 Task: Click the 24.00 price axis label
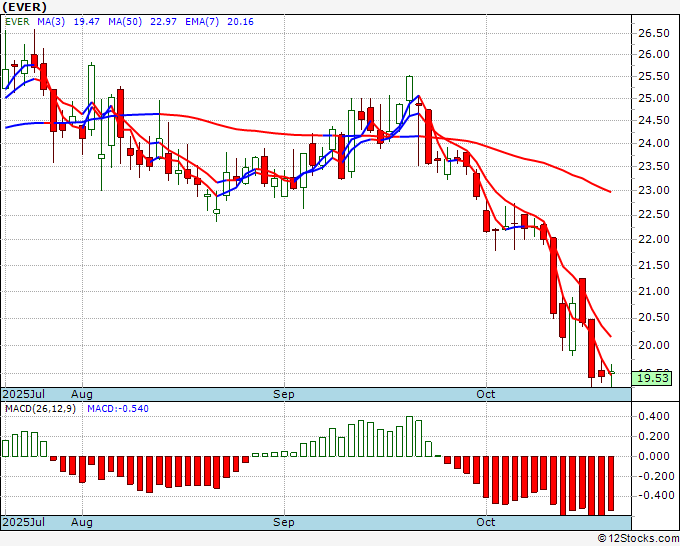point(654,143)
